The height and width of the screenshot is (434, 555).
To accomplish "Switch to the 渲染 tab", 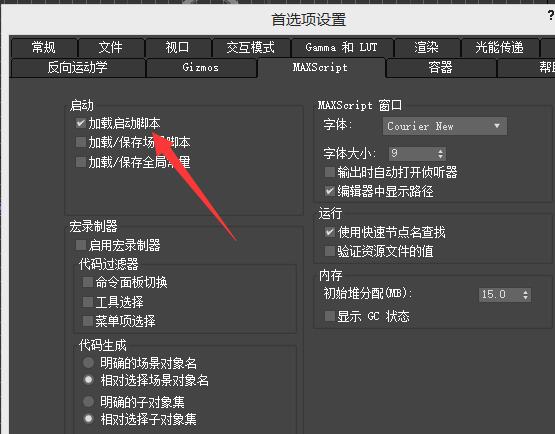I will tap(427, 47).
